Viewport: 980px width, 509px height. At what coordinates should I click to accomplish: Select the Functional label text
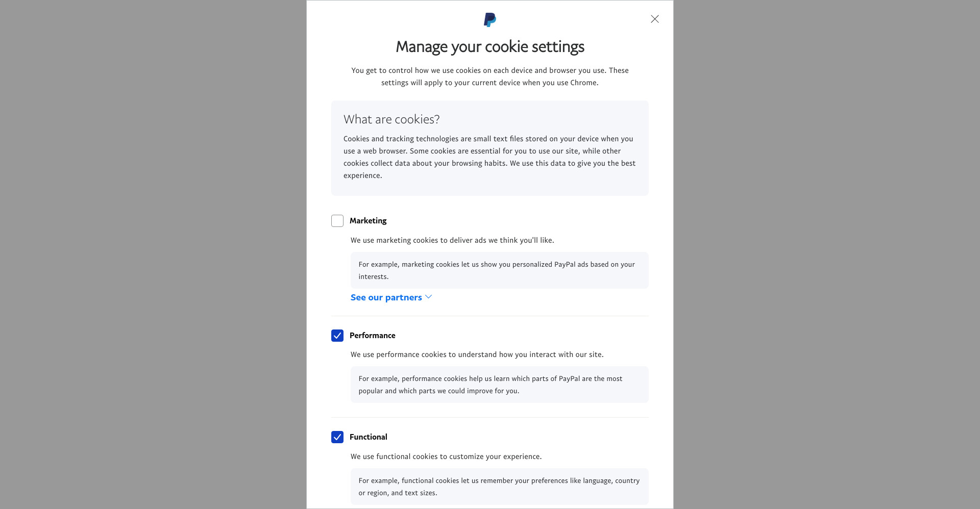369,437
